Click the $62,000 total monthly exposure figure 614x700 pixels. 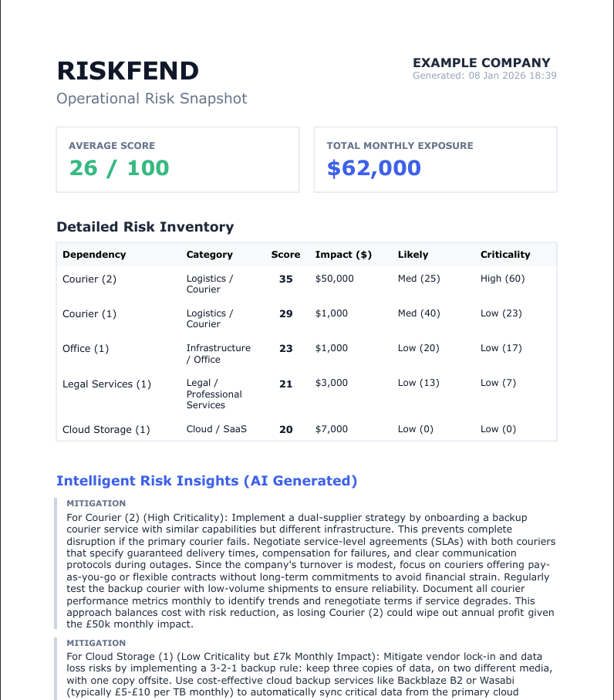(374, 168)
